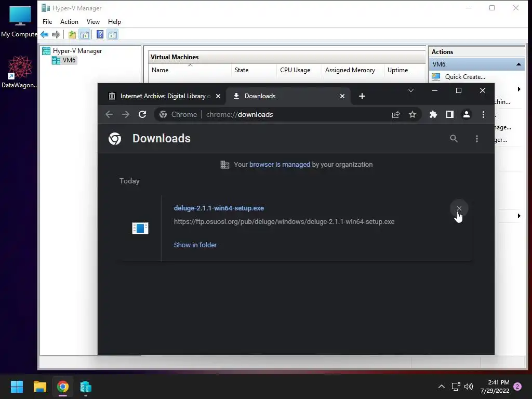
Task: Click the 'browser is managed' link
Action: click(x=280, y=165)
